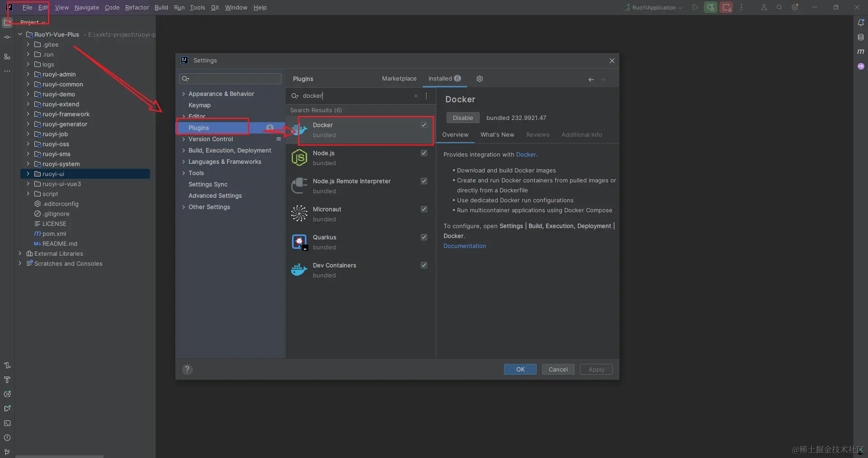Select Advanced Settings in settings list
This screenshot has width=868, height=458.
pyautogui.click(x=215, y=196)
